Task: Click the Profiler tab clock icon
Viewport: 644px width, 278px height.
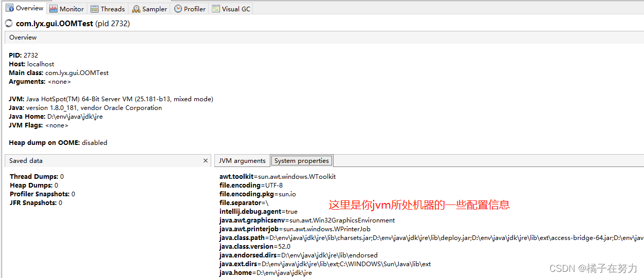Action: tap(178, 9)
